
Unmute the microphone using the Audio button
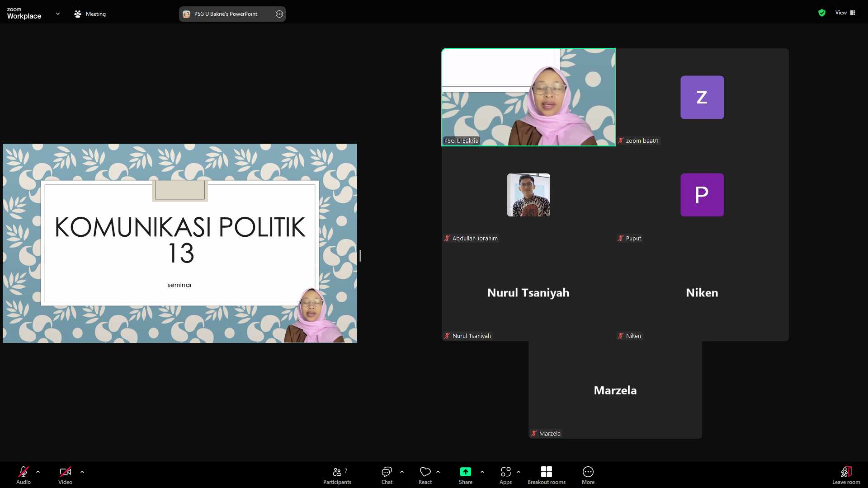coord(24,475)
